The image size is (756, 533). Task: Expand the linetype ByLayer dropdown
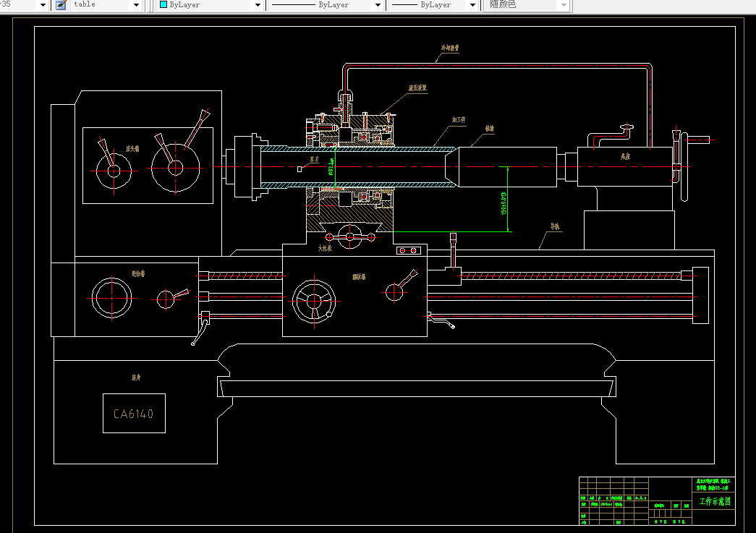coord(377,5)
